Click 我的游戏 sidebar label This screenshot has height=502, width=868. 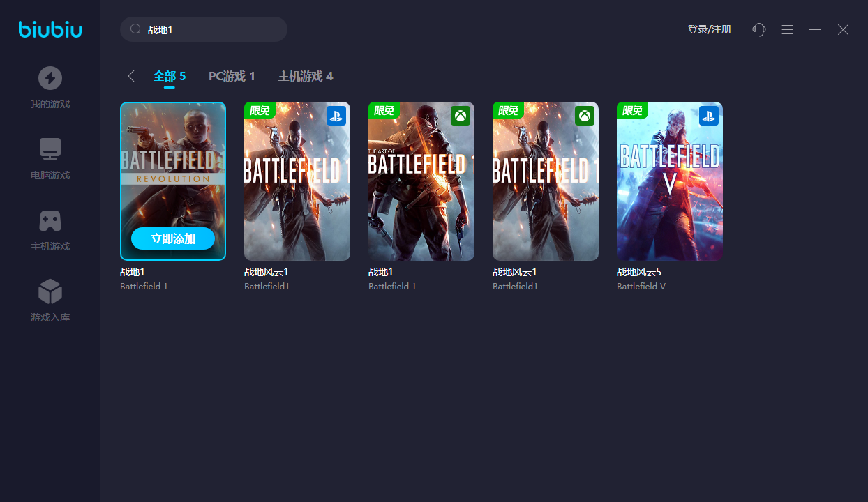50,105
